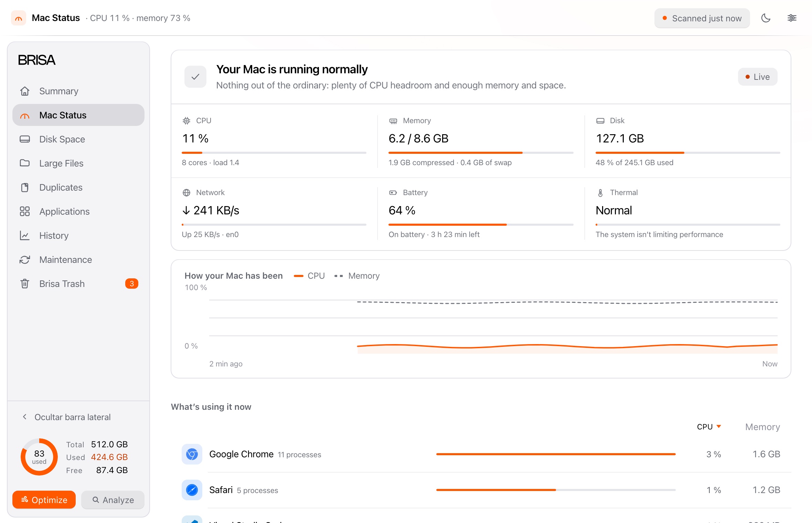
Task: Click the Optimize button
Action: [44, 500]
